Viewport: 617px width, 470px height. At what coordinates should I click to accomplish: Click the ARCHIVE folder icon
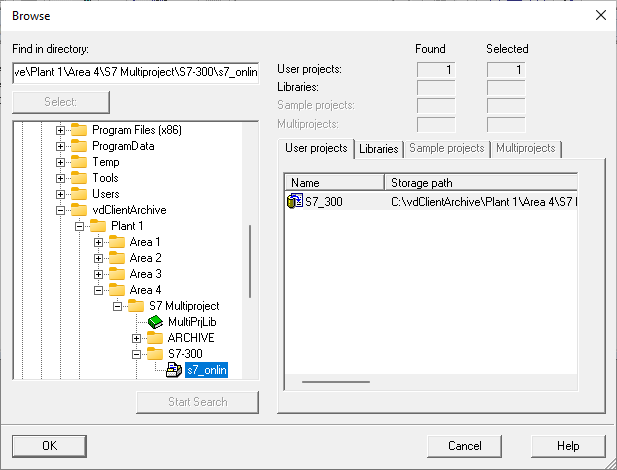(x=154, y=338)
